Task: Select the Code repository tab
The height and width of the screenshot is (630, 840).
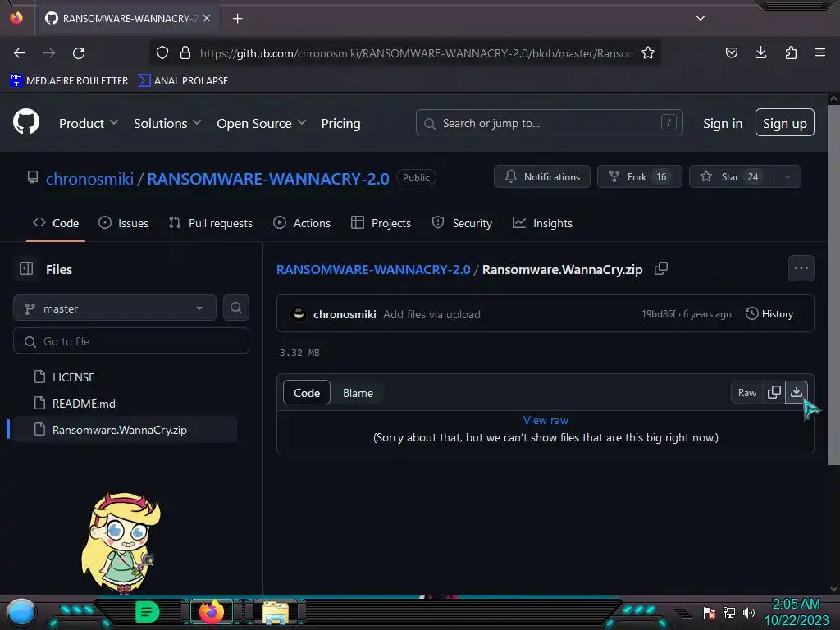Action: click(56, 223)
